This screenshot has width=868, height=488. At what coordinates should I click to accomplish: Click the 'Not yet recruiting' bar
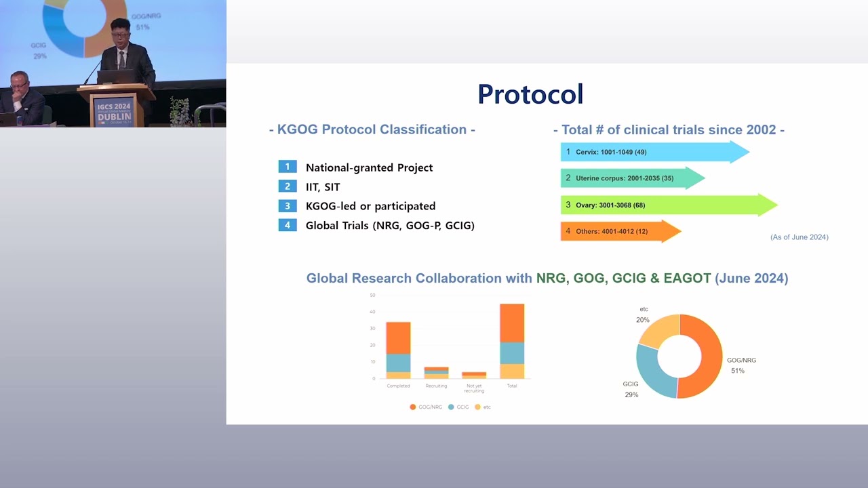[x=474, y=375]
